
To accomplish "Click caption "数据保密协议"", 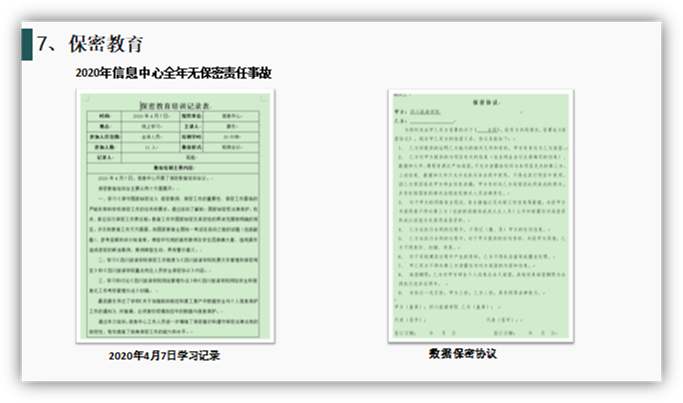I will tap(463, 353).
